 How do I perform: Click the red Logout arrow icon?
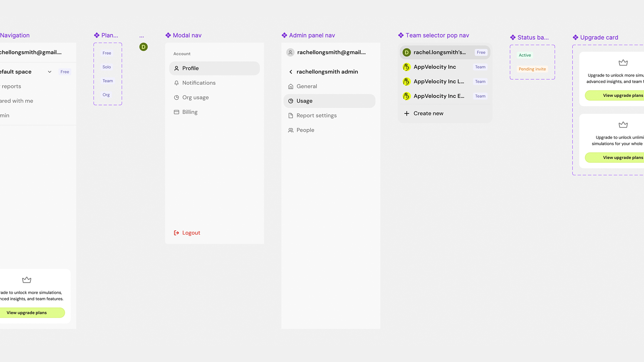point(177,233)
